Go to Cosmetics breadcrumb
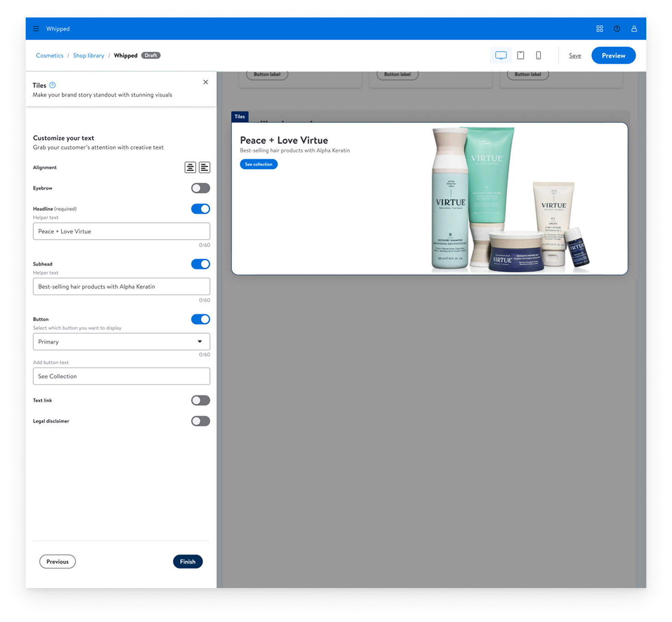This screenshot has height=622, width=672. coord(50,56)
